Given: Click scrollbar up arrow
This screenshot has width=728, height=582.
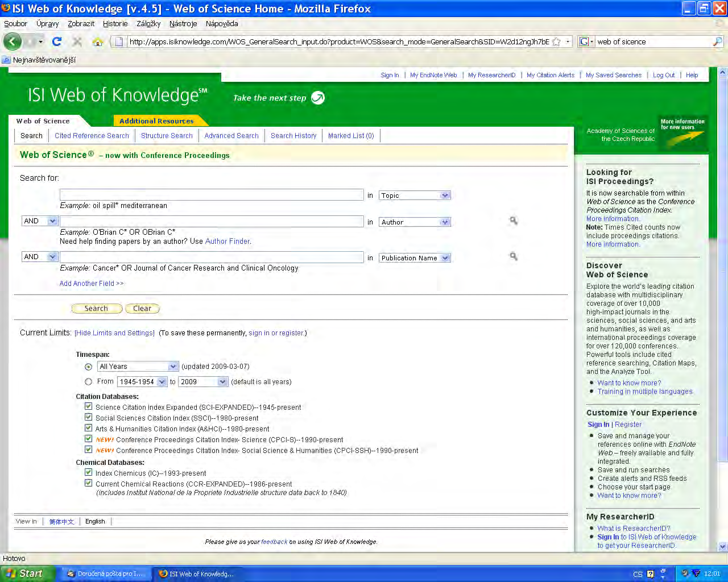Looking at the screenshot, I should (x=723, y=72).
